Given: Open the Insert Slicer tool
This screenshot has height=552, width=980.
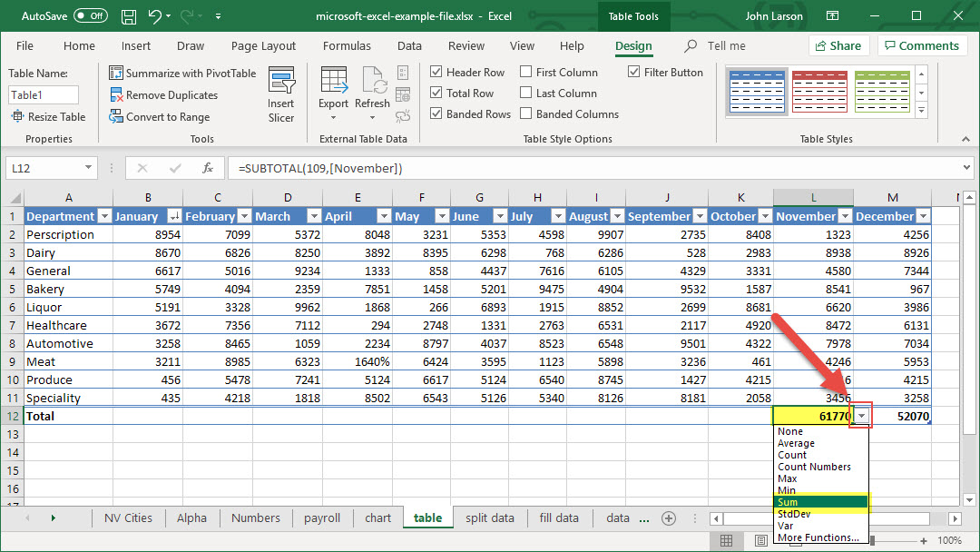Looking at the screenshot, I should (x=280, y=95).
